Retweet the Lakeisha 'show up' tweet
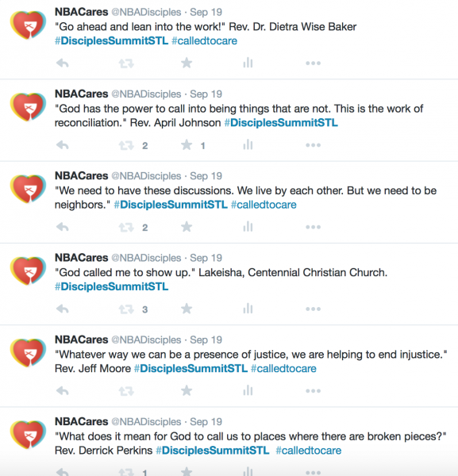Viewport: 458px width, 476px height. click(126, 309)
